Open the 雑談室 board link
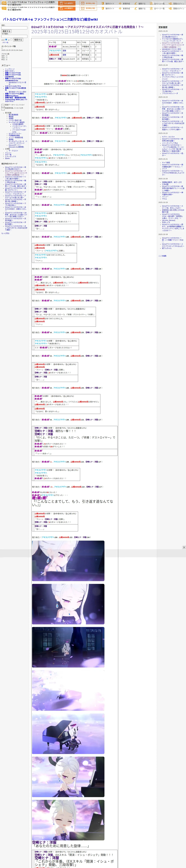The height and width of the screenshot is (868, 186). (11, 117)
